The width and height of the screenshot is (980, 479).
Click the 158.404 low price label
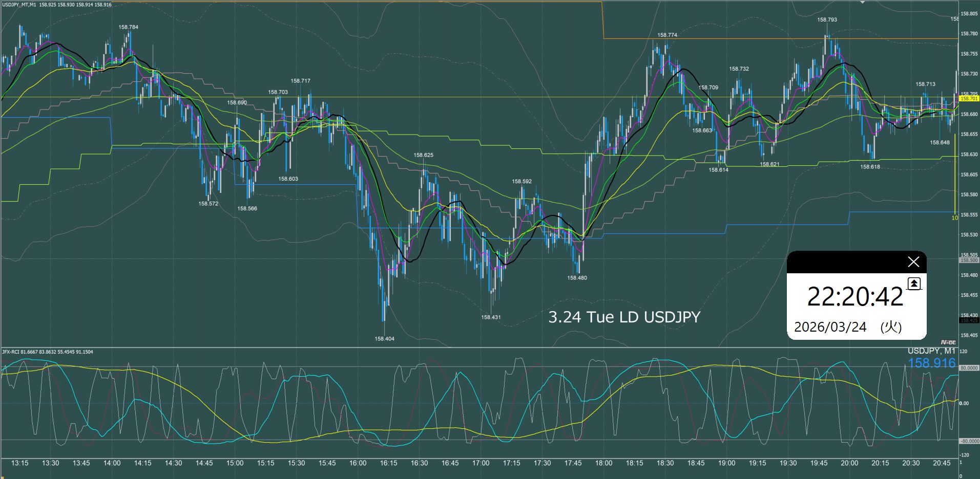[x=384, y=339]
